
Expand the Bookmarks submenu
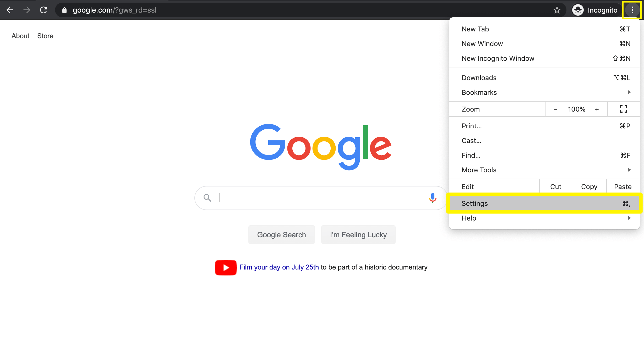[x=479, y=92]
